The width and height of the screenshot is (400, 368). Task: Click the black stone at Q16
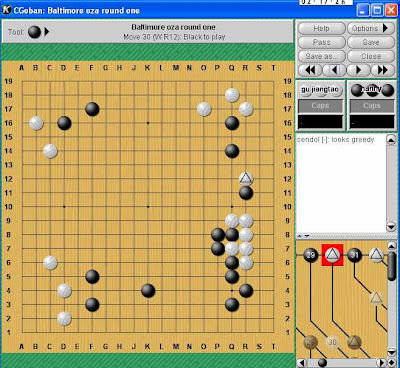click(x=232, y=123)
